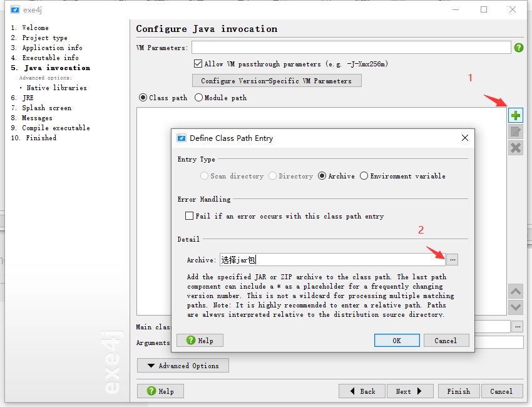532x407 pixels.
Task: Move class path entry up
Action: click(x=515, y=292)
